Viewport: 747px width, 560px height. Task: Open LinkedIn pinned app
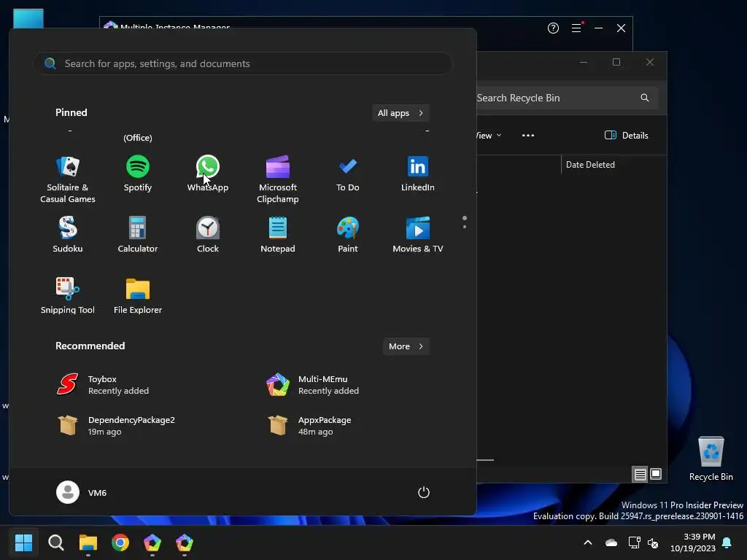click(418, 174)
